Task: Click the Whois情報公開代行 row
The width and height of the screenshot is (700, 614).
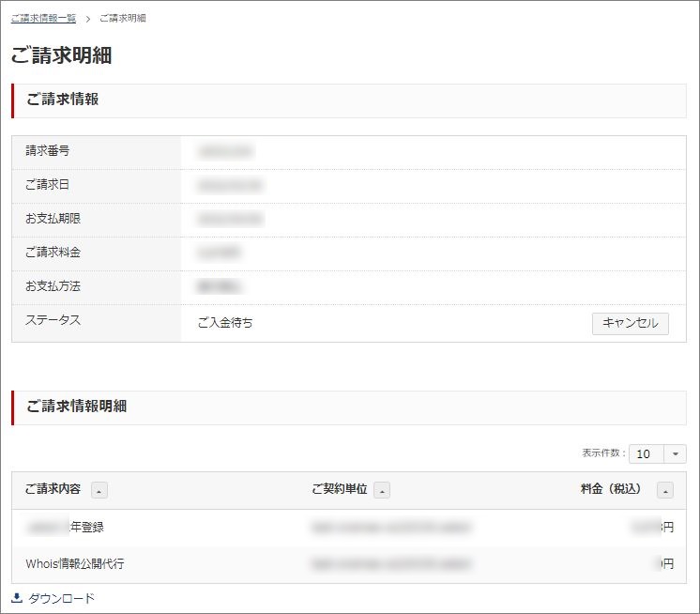Action: tap(75, 564)
